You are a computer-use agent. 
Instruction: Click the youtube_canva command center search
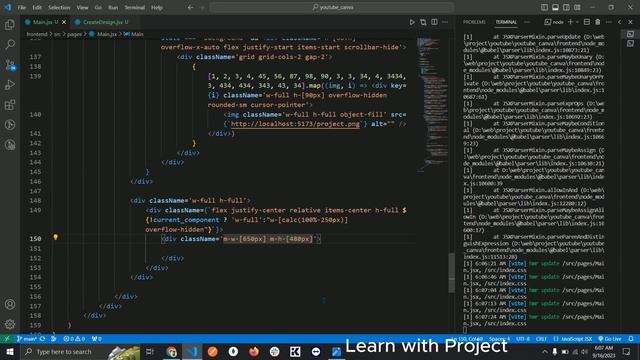click(332, 7)
